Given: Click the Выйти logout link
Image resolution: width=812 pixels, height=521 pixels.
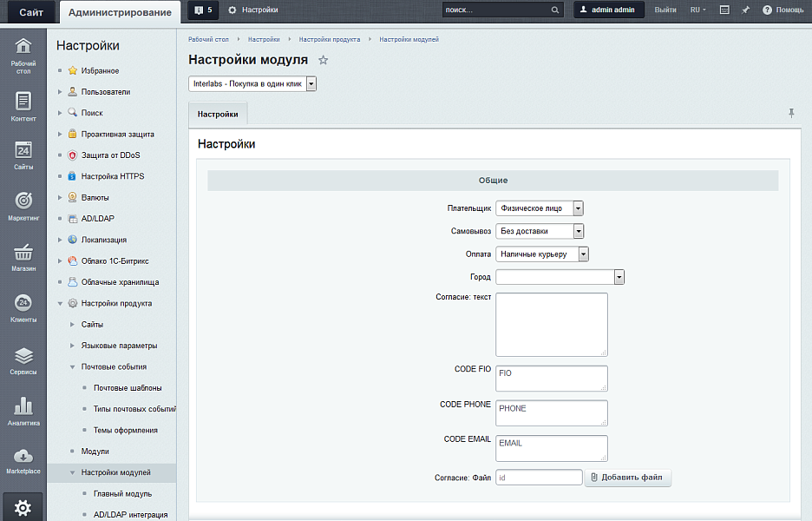Looking at the screenshot, I should (x=665, y=10).
